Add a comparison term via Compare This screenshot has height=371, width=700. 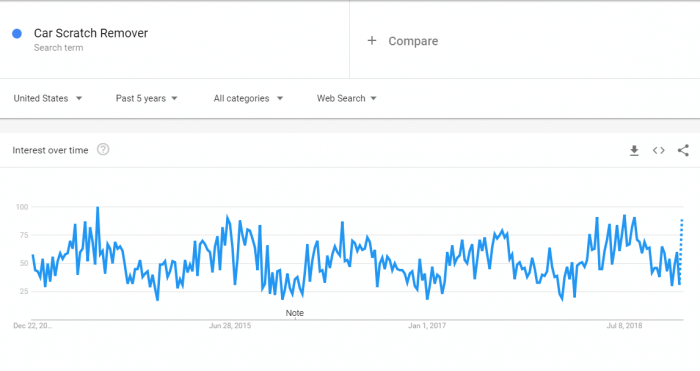413,41
